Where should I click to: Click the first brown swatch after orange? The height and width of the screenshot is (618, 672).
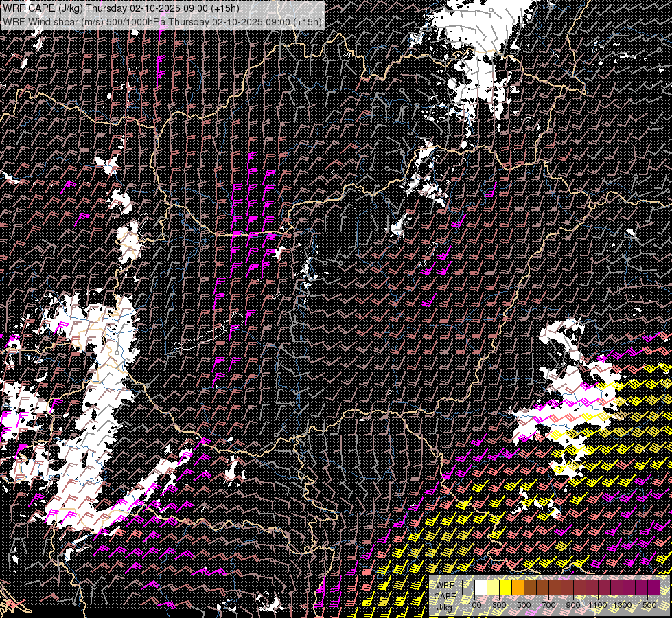[x=530, y=588]
